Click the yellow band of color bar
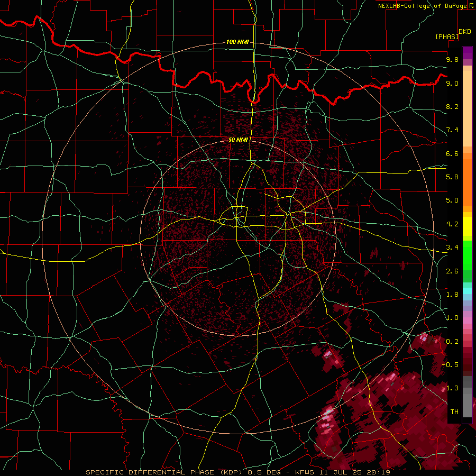Viewport: 476px width, 476px height. [467, 226]
